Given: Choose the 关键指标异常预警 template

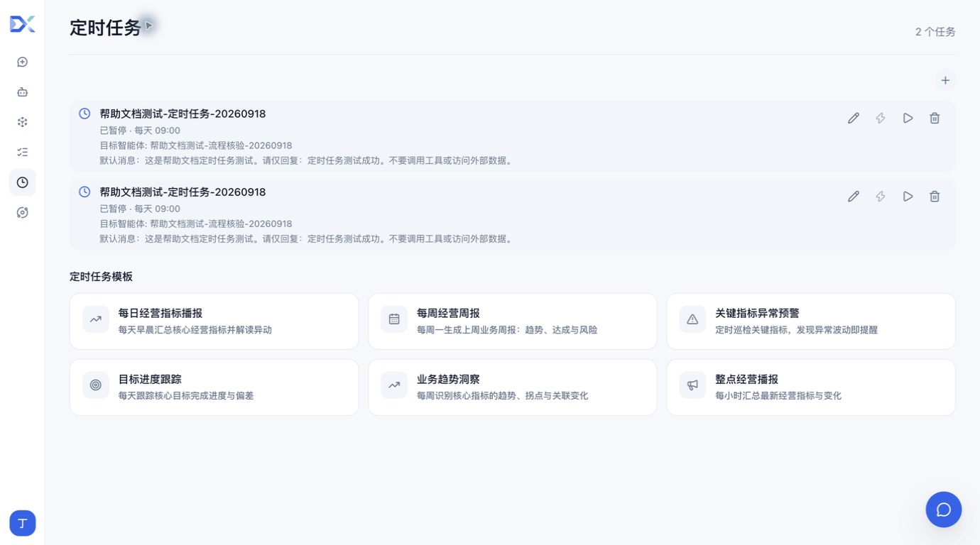Looking at the screenshot, I should [811, 321].
